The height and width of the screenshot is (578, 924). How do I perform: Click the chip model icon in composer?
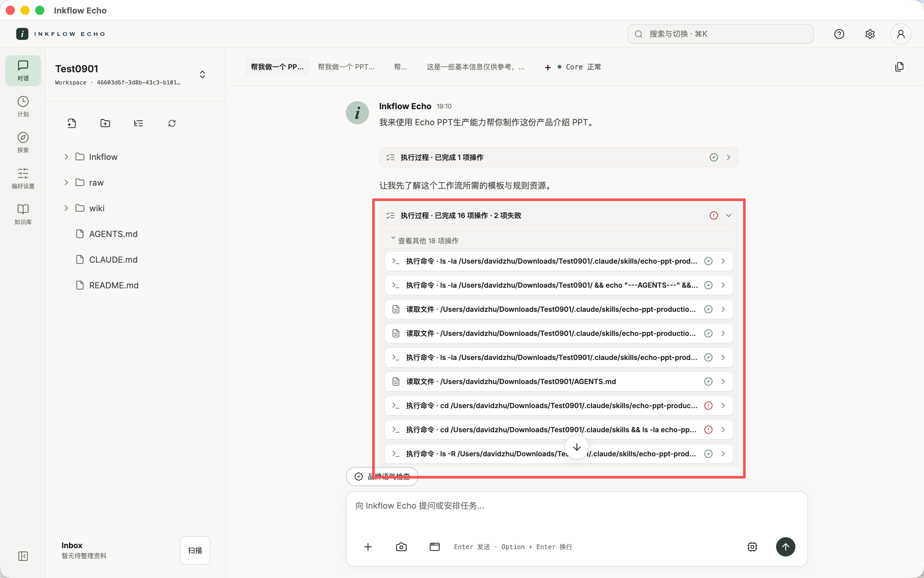[x=752, y=547]
